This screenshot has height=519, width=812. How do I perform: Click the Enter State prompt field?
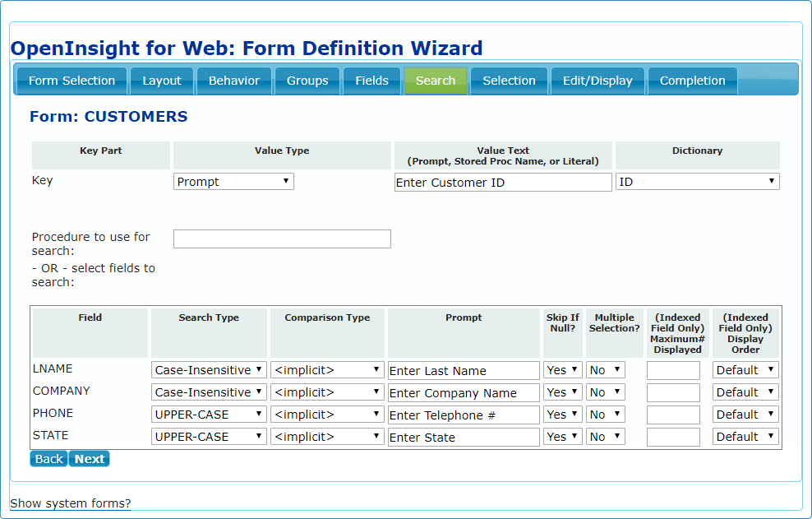coord(464,438)
